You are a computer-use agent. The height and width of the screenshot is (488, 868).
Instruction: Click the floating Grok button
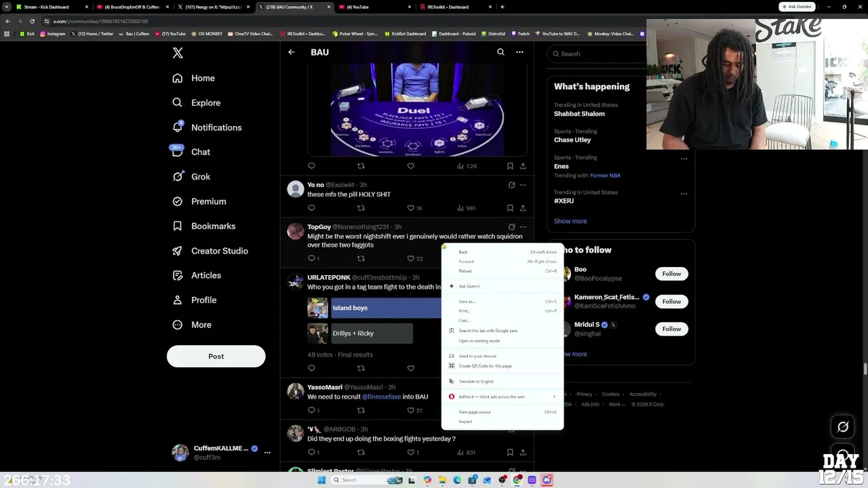[843, 427]
